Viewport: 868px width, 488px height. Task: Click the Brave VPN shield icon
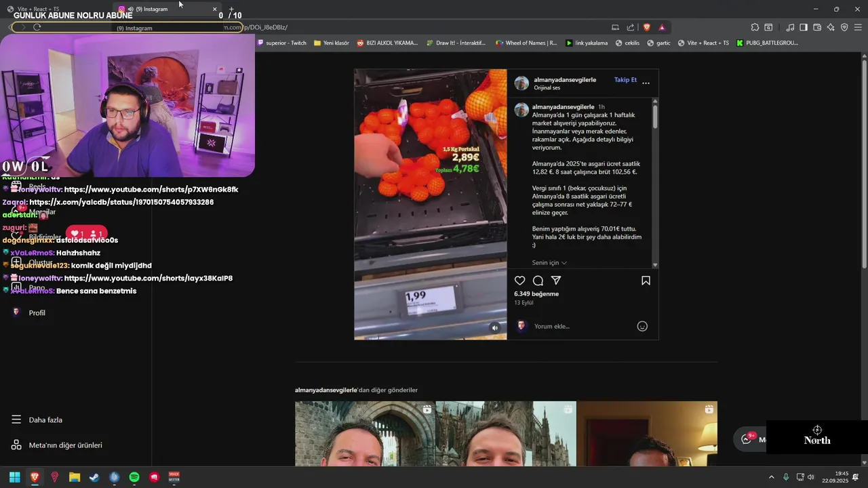click(x=844, y=27)
